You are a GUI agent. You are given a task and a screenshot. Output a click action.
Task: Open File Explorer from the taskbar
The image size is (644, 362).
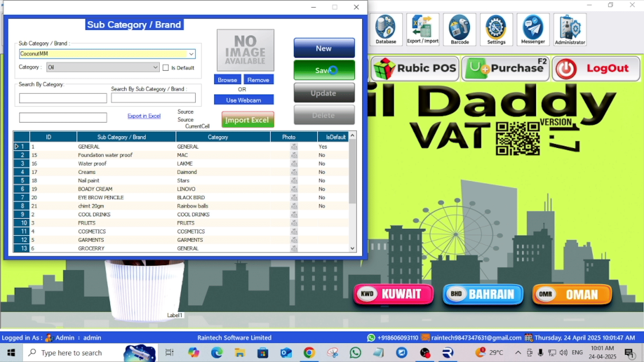pyautogui.click(x=239, y=353)
